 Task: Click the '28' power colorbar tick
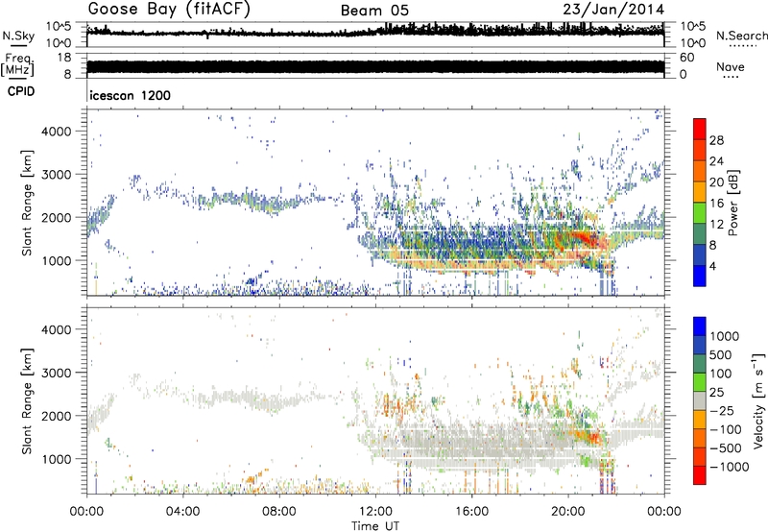[716, 140]
